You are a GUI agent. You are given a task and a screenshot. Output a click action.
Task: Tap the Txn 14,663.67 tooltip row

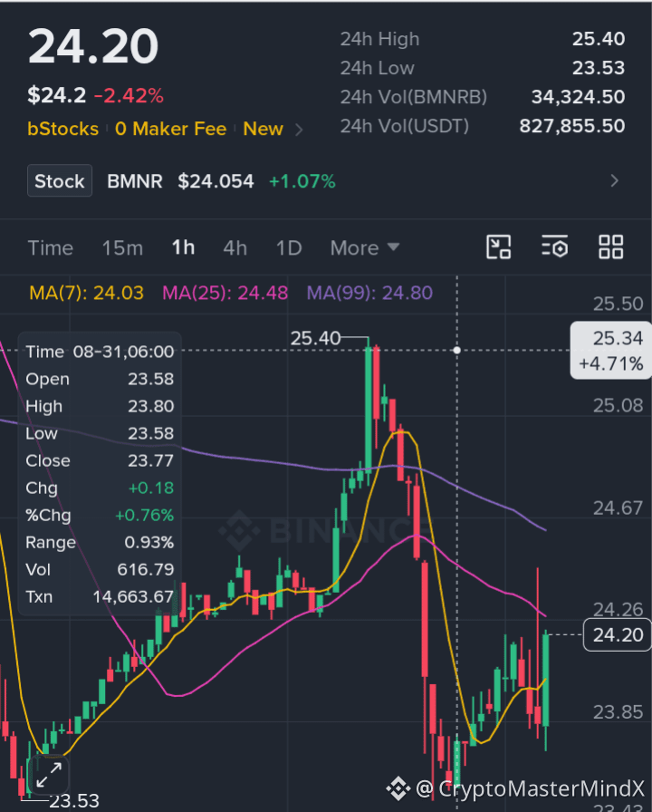[100, 597]
